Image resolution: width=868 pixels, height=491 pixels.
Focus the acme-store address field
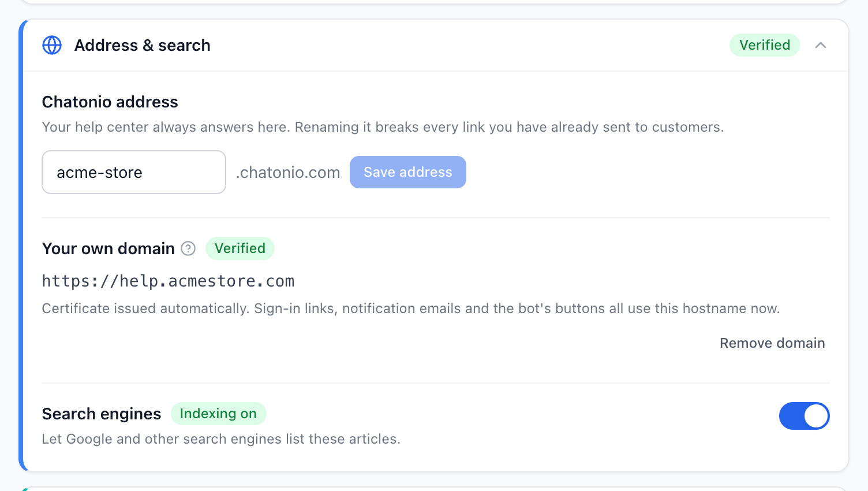(134, 172)
